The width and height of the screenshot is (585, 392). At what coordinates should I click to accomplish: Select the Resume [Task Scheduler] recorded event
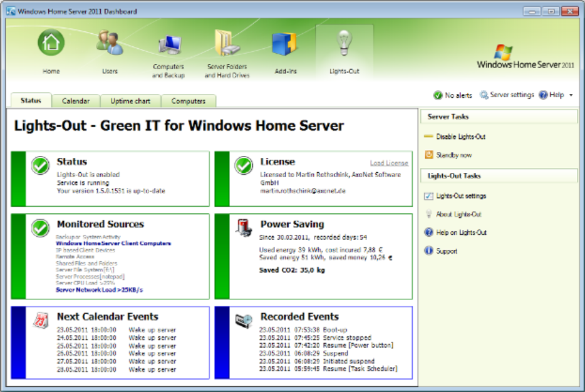[x=328, y=369]
